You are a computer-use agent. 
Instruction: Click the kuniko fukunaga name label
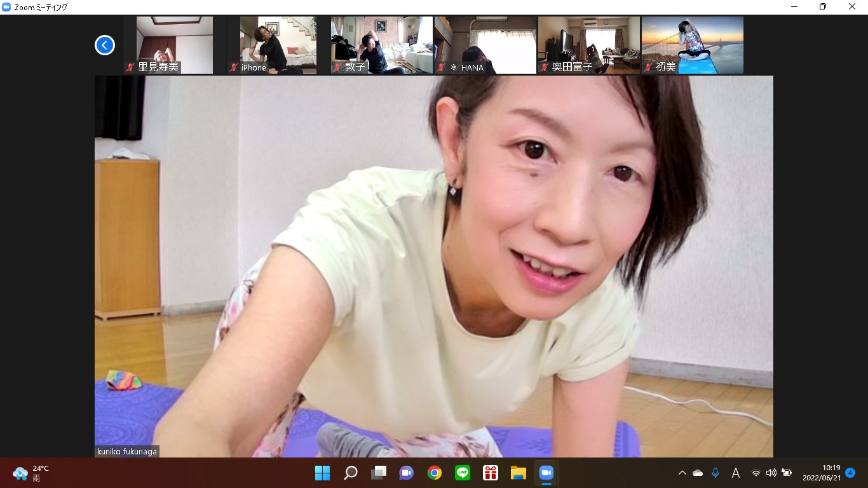point(127,452)
